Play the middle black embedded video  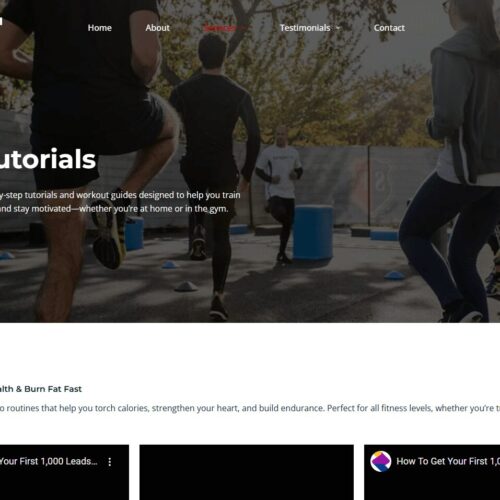pyautogui.click(x=247, y=472)
